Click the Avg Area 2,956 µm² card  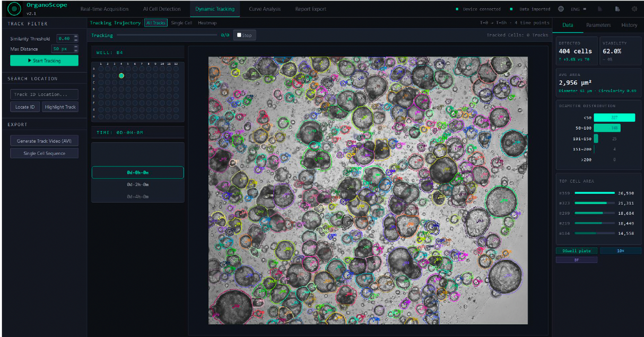click(598, 83)
